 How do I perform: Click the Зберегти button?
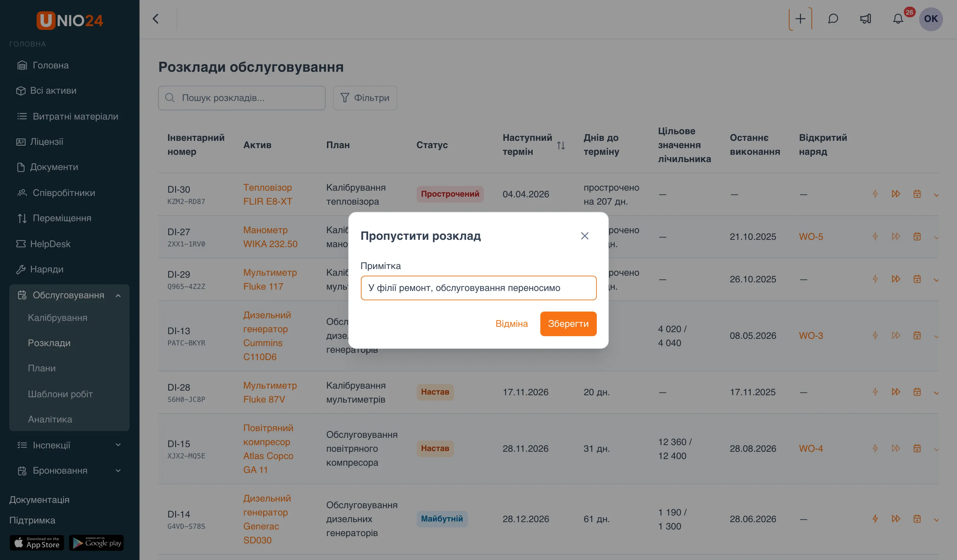click(568, 324)
